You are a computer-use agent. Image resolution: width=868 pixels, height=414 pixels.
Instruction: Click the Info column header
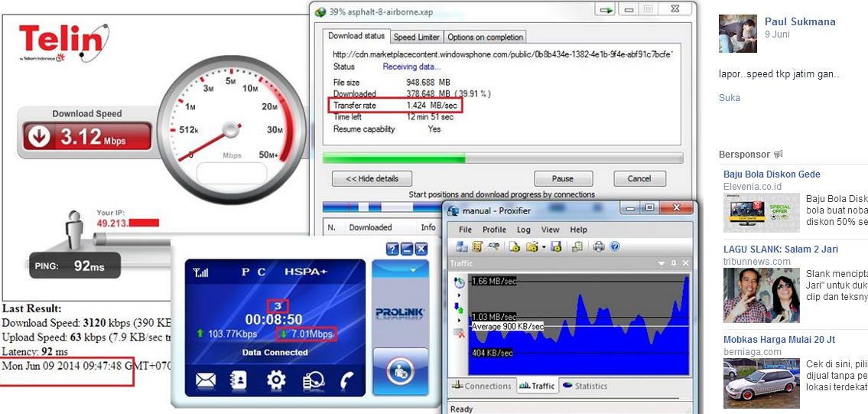point(428,227)
